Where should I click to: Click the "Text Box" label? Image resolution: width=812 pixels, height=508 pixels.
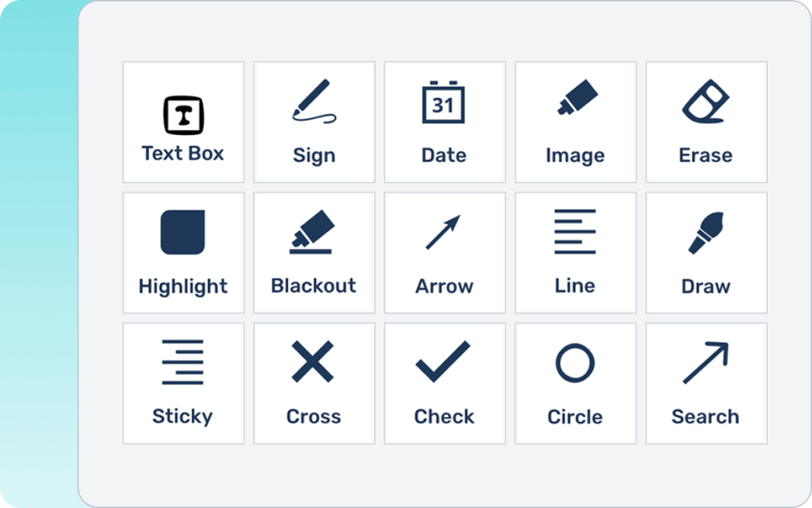[x=183, y=153]
